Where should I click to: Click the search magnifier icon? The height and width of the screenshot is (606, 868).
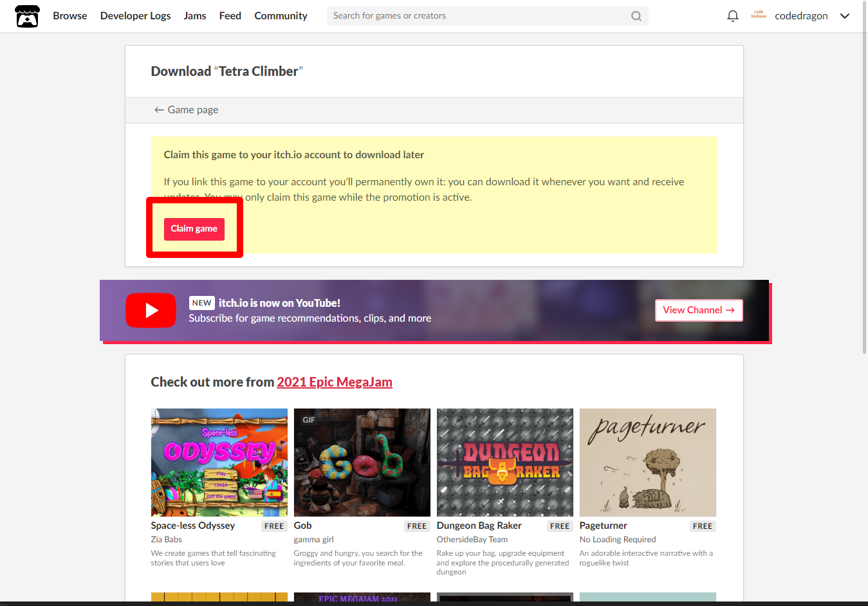click(x=636, y=16)
